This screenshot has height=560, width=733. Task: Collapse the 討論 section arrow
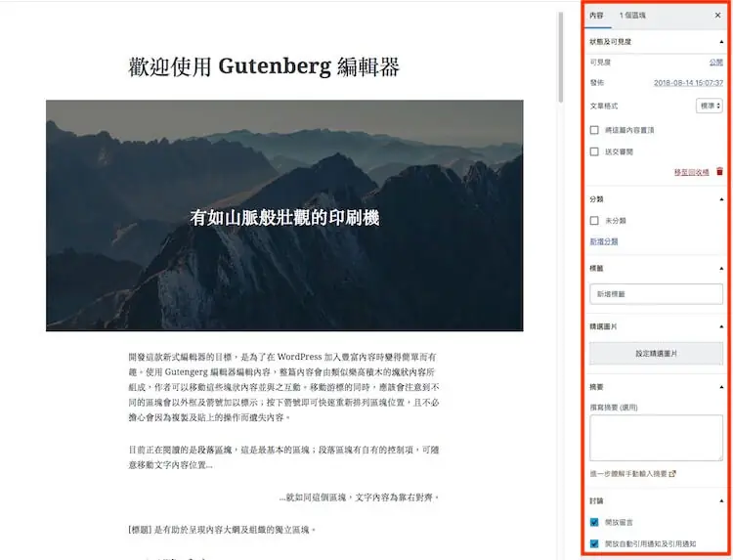721,500
